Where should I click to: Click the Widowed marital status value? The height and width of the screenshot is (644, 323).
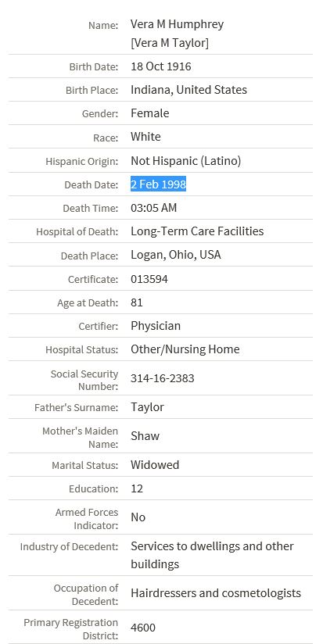[x=155, y=465]
